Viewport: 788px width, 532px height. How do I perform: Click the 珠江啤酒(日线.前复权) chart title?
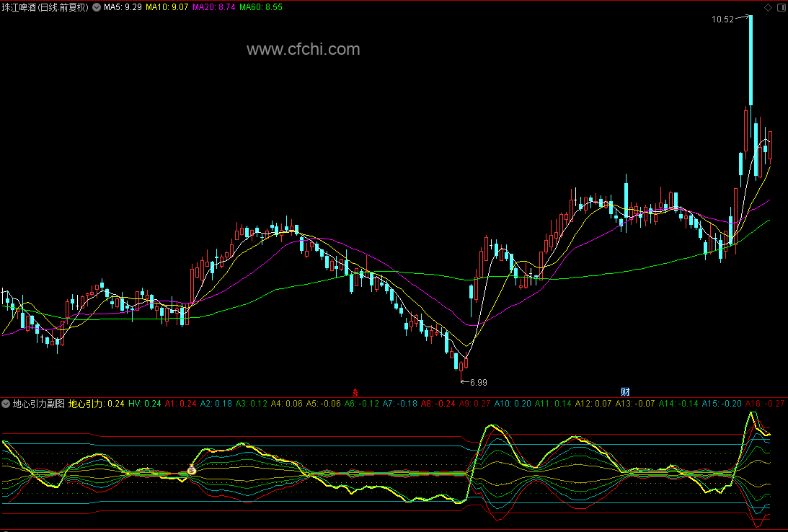(x=45, y=7)
